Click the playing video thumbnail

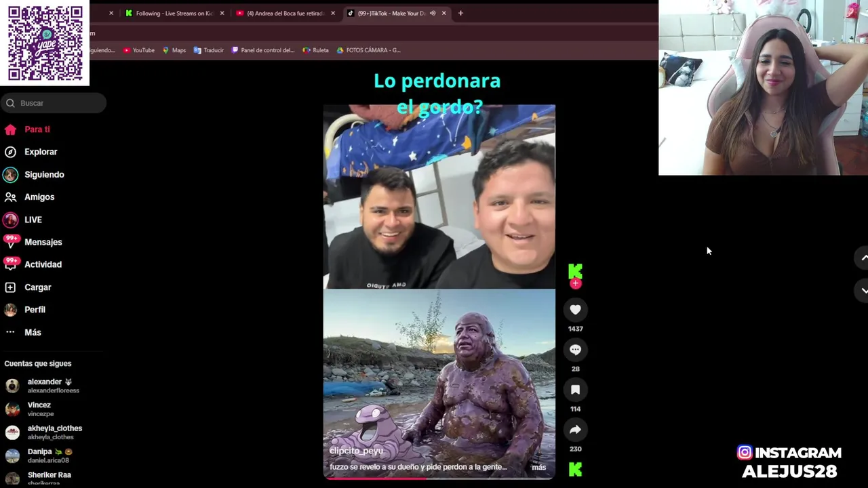point(439,291)
